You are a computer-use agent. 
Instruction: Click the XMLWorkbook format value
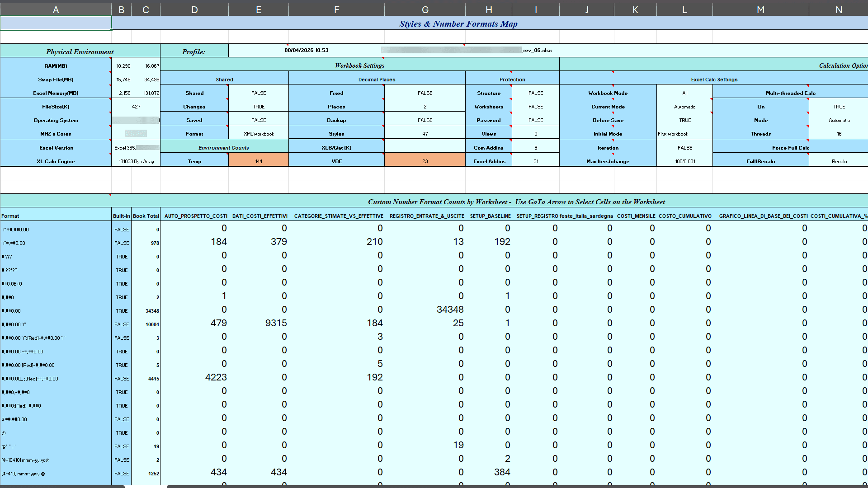(x=258, y=133)
